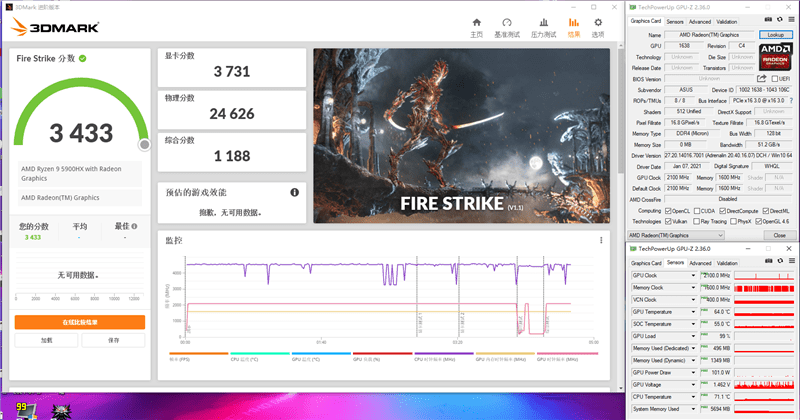Expand the GPU Clock sensor dropdown
Viewport: 800px width, 420px height.
coord(693,276)
